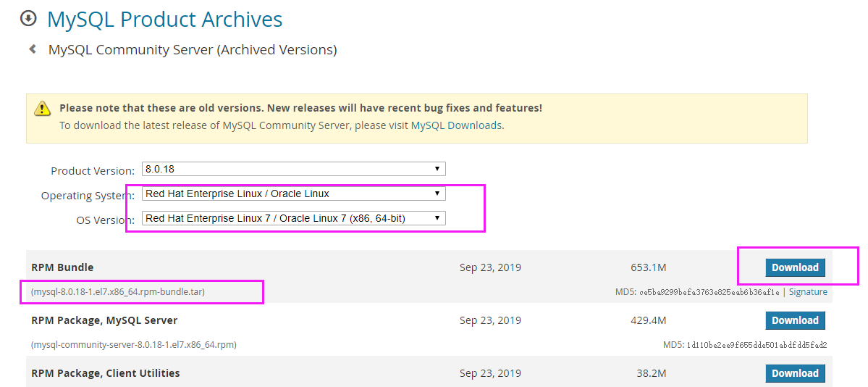Click the MySQL Product Archives heading
This screenshot has width=868, height=387.
pos(164,19)
